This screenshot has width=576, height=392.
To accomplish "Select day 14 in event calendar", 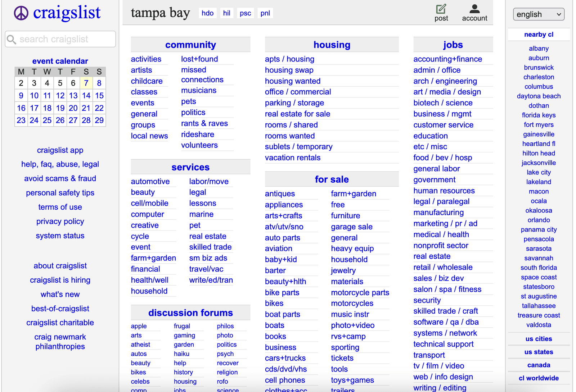I will coord(86,96).
